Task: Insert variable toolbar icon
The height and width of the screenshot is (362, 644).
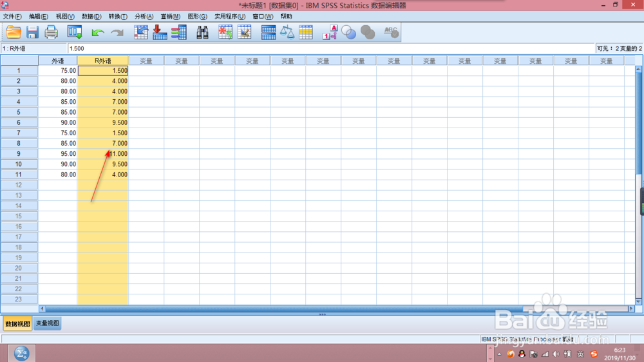Action: (x=244, y=32)
